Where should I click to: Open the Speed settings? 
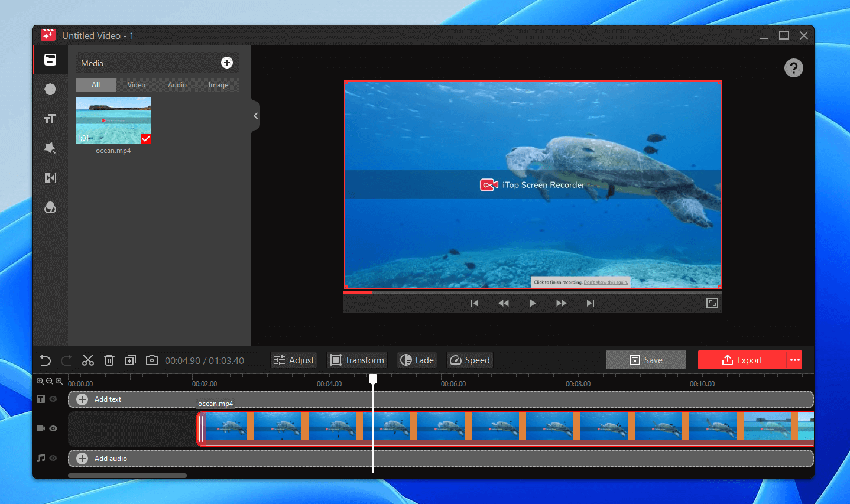470,360
